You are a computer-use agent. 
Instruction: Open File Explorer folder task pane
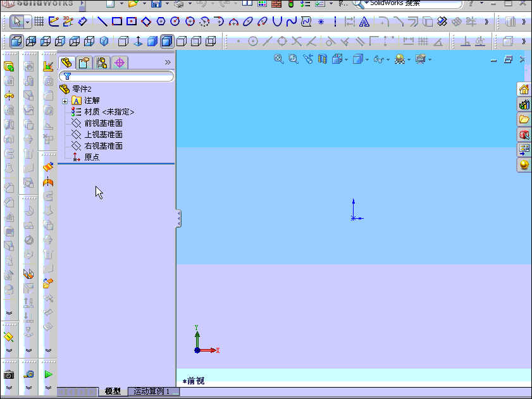(524, 120)
